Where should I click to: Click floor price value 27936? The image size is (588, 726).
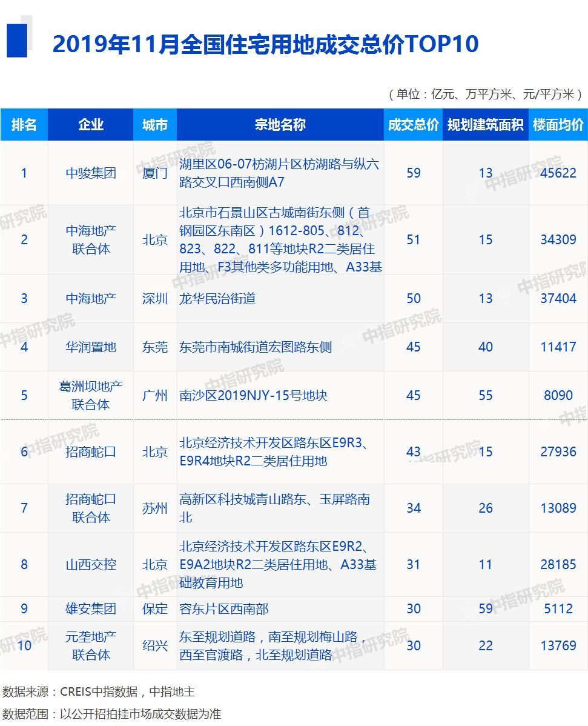click(x=558, y=452)
